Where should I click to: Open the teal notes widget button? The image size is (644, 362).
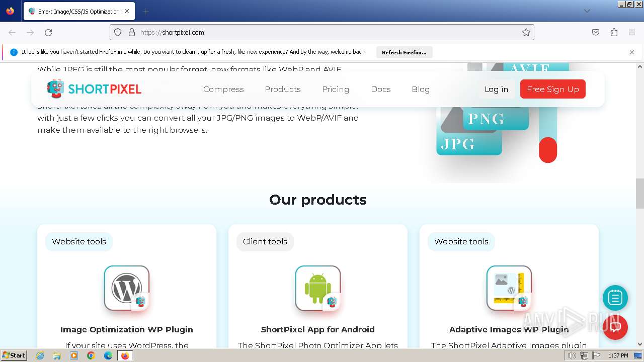615,298
